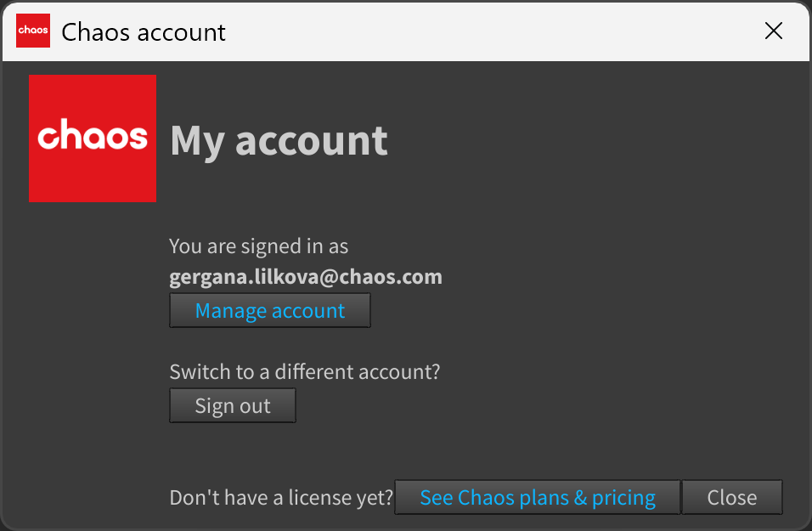Click the large red Chaos logo

coord(93,138)
